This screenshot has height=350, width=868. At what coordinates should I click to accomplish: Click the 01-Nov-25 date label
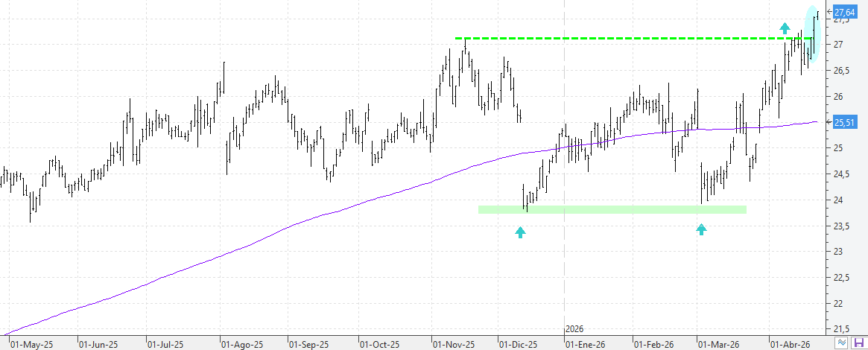pos(454,345)
